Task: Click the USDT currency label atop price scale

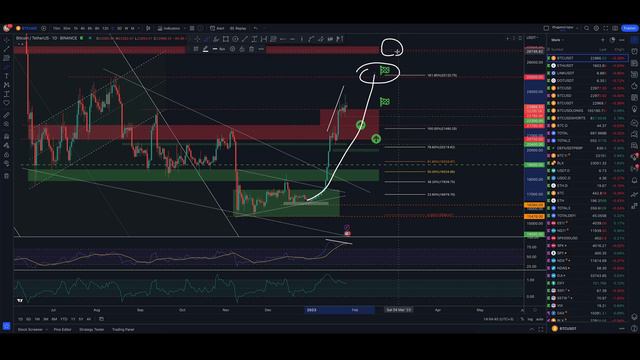Action: pos(532,38)
